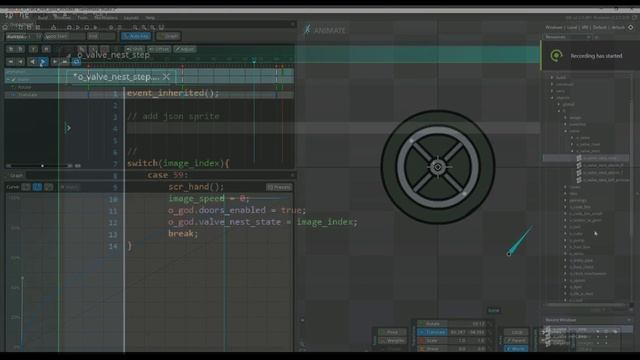Open the Build menu
Screen dimensions: 640x360
[43, 18]
